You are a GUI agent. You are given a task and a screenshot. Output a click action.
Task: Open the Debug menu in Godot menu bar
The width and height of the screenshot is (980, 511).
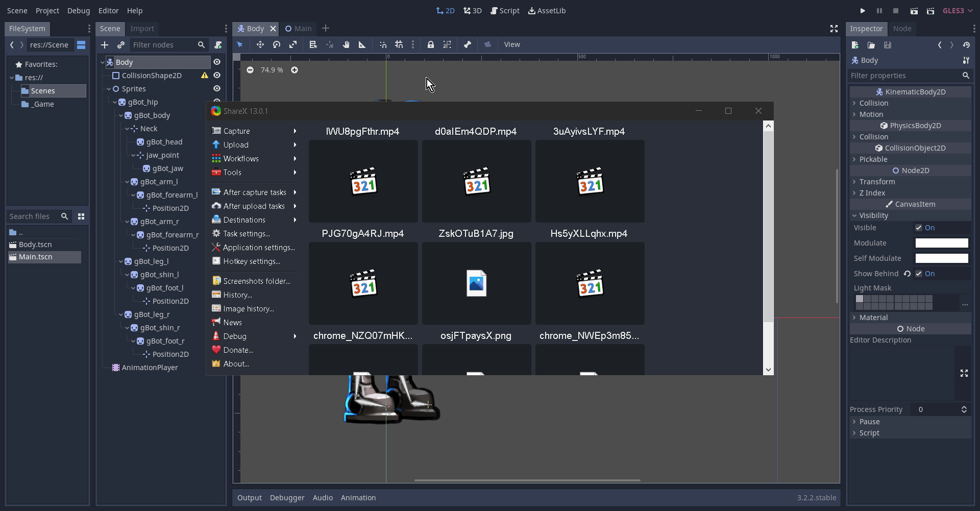pos(79,11)
